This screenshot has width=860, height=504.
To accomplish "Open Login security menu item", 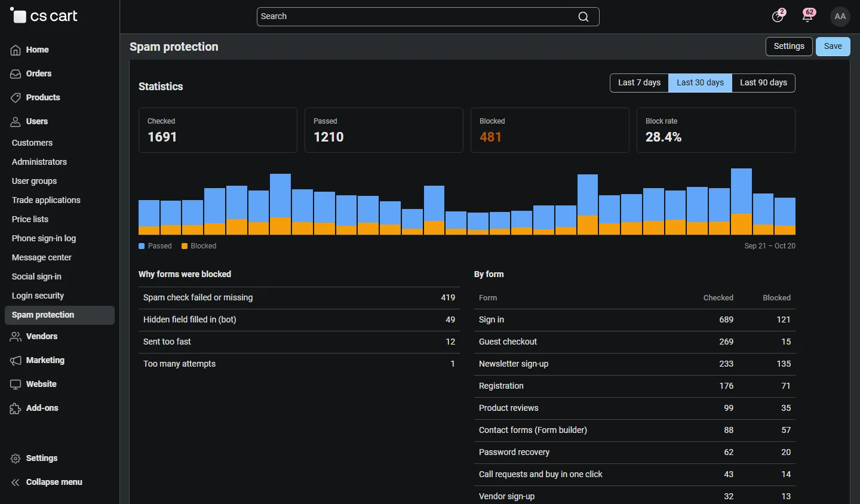I will [38, 296].
